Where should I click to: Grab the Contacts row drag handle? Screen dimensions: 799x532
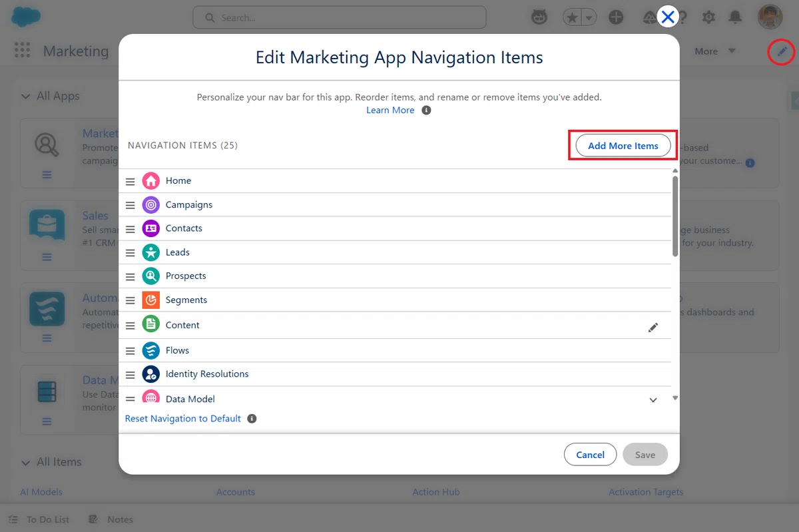[x=131, y=228]
